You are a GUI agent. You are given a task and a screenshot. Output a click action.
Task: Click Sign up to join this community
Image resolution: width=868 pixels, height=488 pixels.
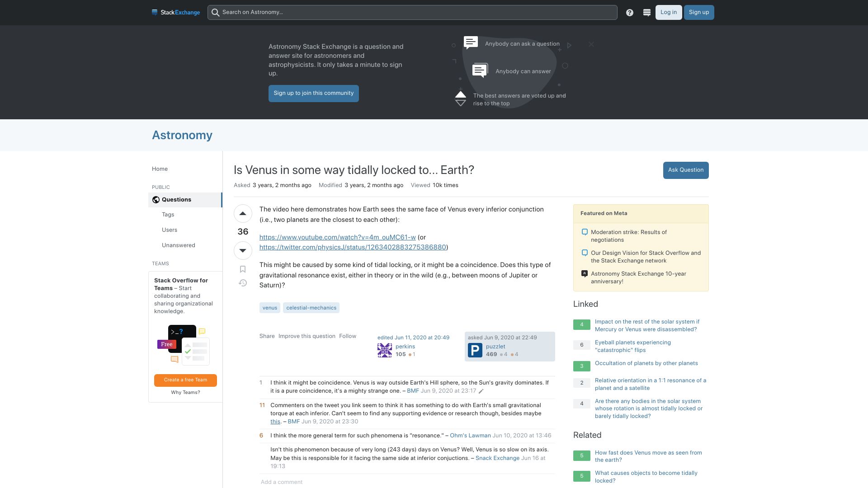pos(314,94)
